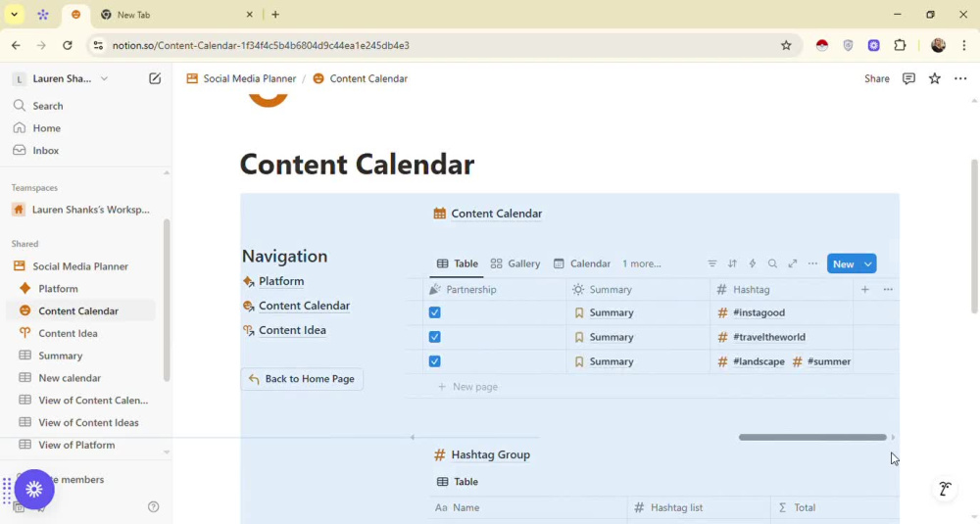Click the blue New button
980x524 pixels.
tap(843, 264)
